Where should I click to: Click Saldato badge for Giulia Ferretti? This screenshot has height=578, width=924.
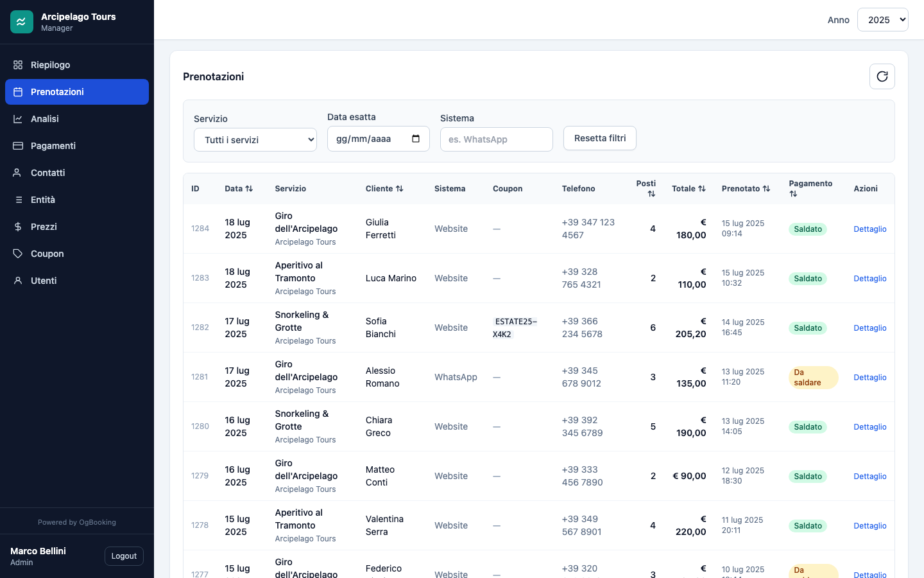[x=808, y=229]
